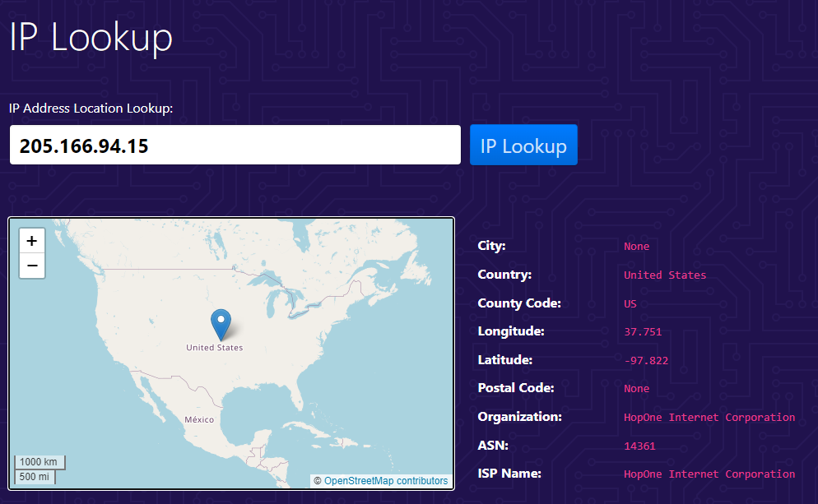Click the United States label on the map

(x=214, y=348)
